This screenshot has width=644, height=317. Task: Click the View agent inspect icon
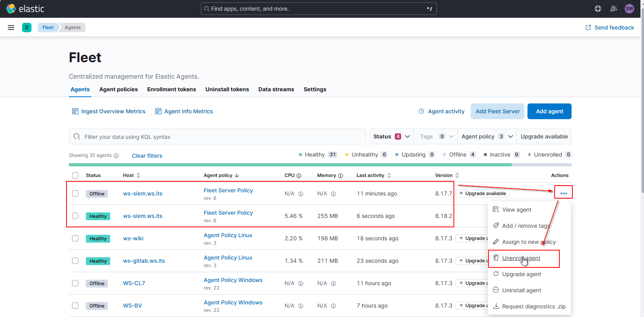pos(496,210)
